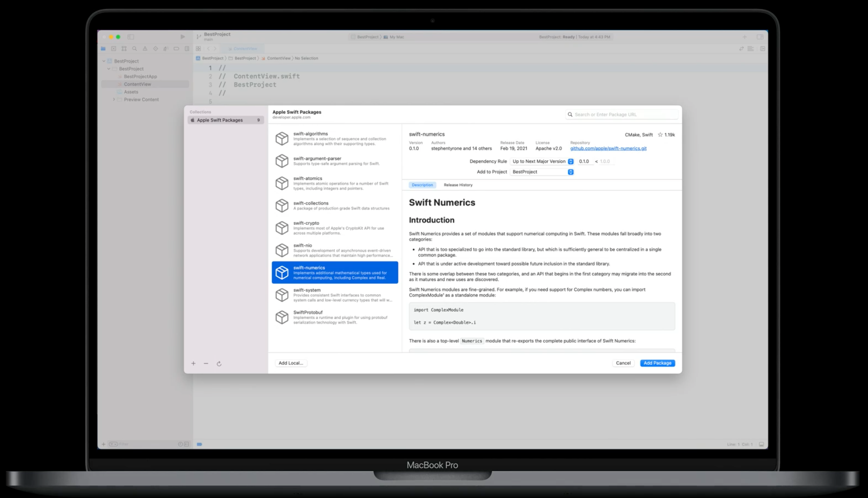
Task: Select Apple Swift Packages collection
Action: 226,120
